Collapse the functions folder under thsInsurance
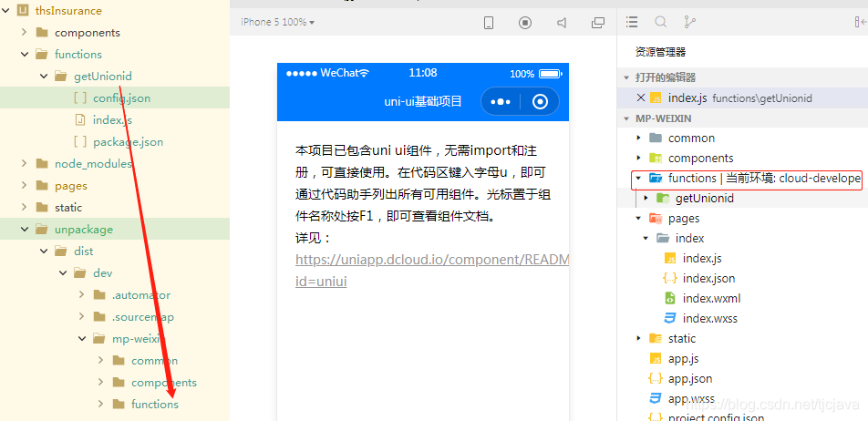This screenshot has height=421, width=868. [x=25, y=54]
